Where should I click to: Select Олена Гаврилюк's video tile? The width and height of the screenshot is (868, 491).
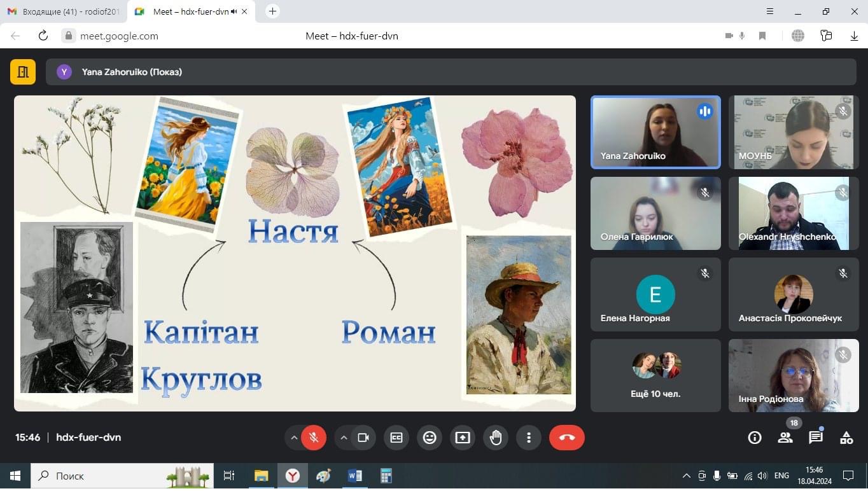(x=655, y=213)
